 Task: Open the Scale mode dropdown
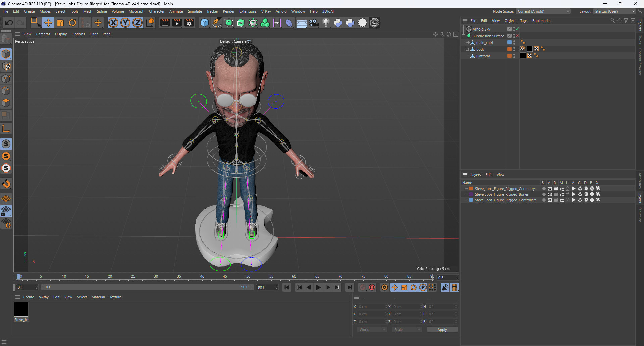[407, 330]
